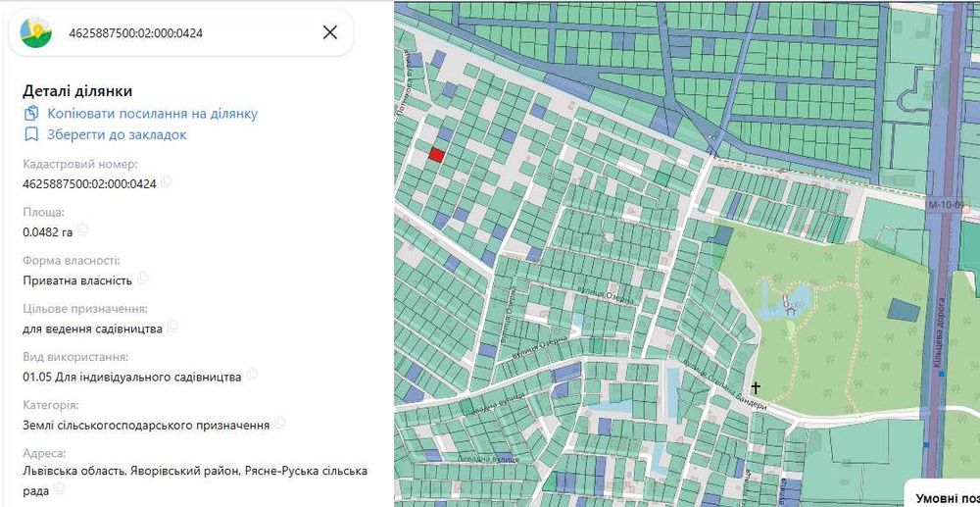Screen dimensions: 980x507
Task: Click 'Умовні поз' legend panel
Action: click(x=943, y=494)
